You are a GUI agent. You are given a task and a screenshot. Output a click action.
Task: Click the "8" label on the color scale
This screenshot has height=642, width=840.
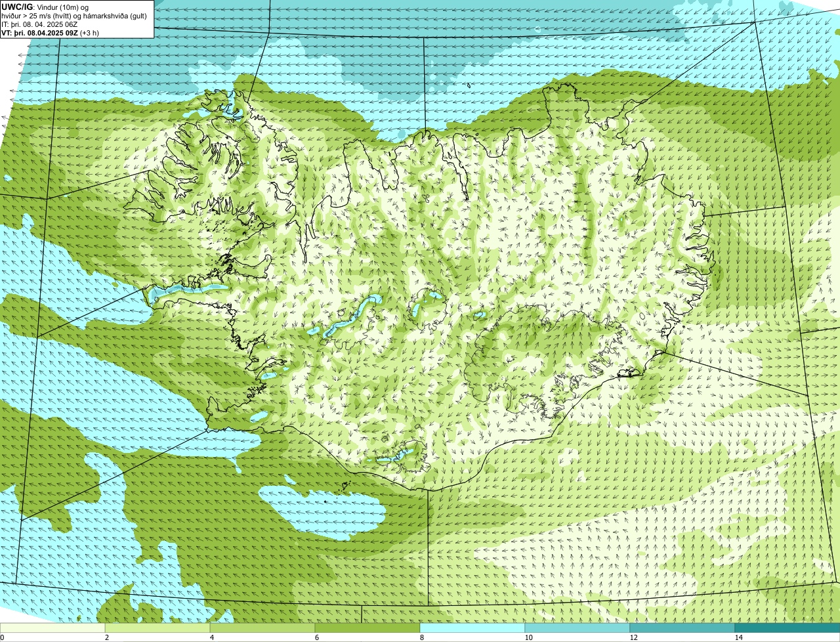point(421,637)
